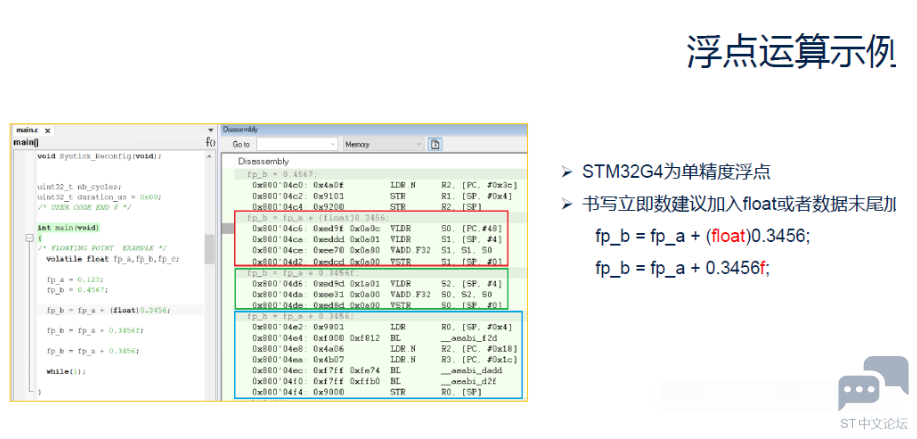Click the line 'void Systick_Reconfig(void);'
Image resolution: width=917 pixels, height=439 pixels.
tap(99, 156)
